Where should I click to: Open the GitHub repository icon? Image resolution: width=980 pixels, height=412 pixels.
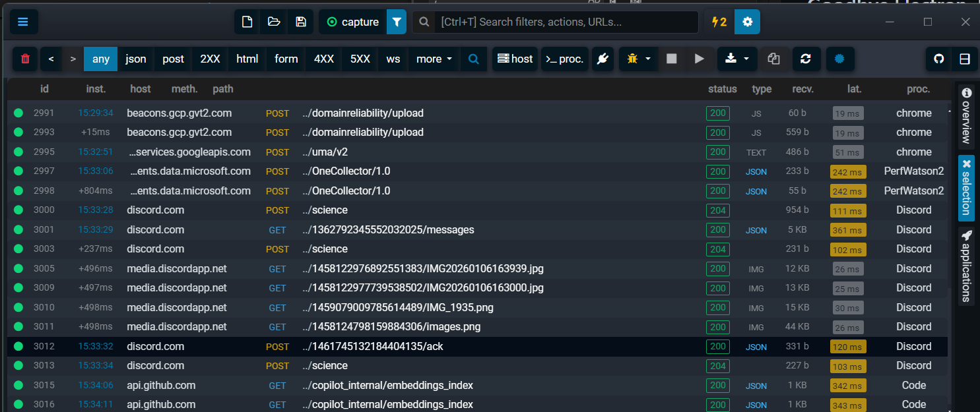tap(938, 59)
